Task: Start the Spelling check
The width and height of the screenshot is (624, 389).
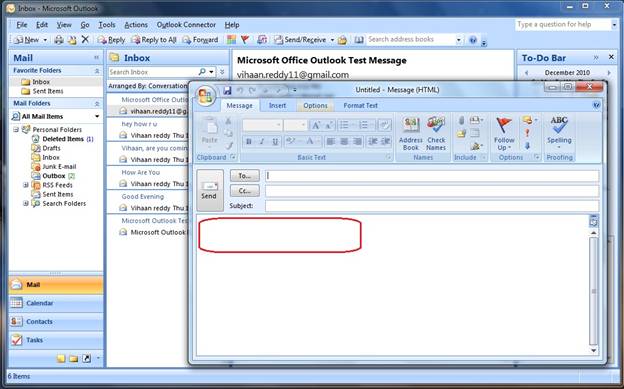Action: pyautogui.click(x=559, y=134)
